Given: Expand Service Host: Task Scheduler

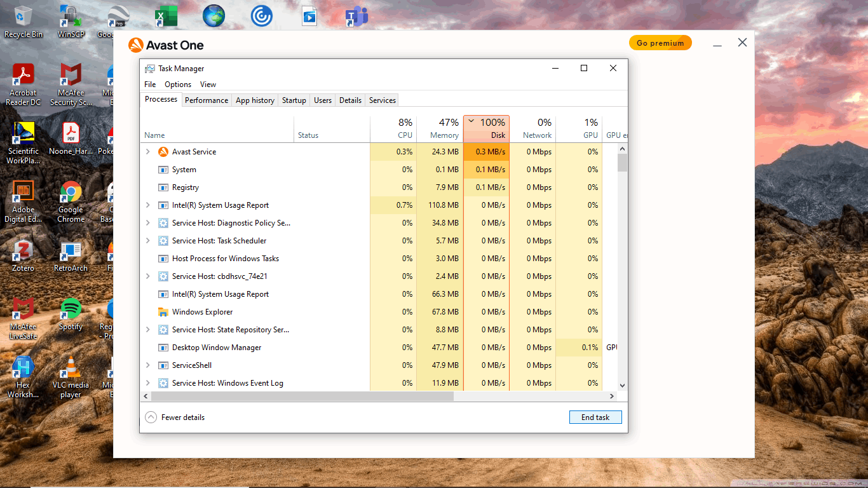Looking at the screenshot, I should (x=148, y=241).
